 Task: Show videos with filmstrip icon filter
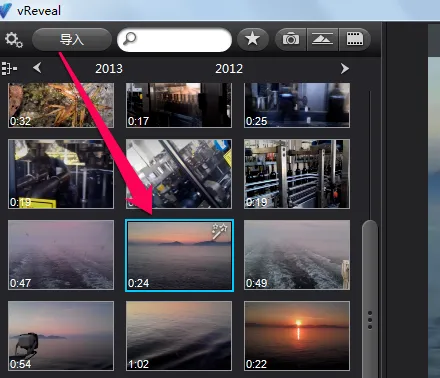click(355, 39)
